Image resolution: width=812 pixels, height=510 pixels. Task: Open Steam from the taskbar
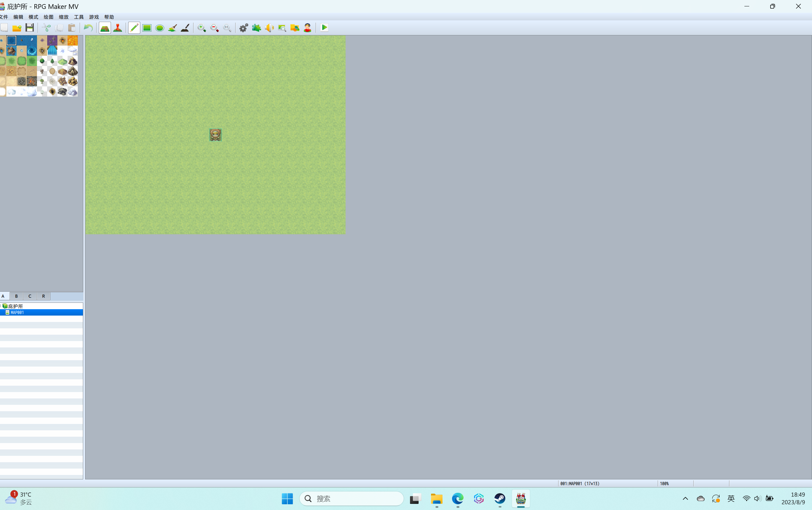coord(500,499)
